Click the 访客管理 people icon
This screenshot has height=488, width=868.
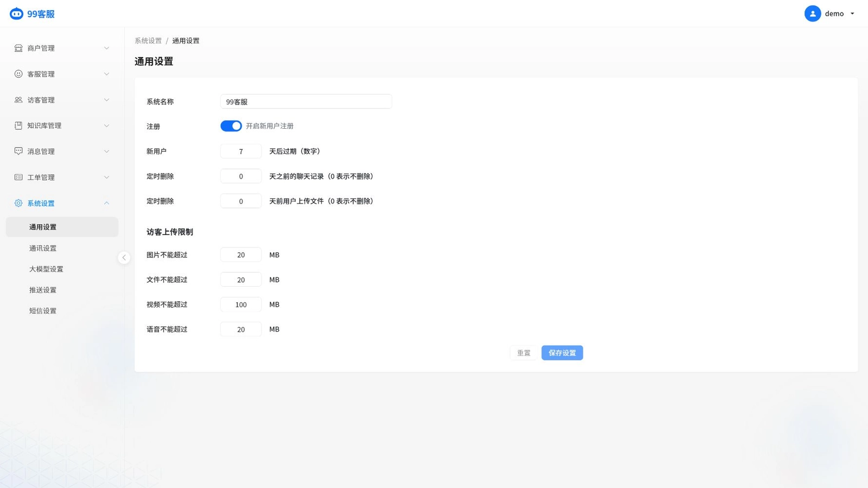18,100
